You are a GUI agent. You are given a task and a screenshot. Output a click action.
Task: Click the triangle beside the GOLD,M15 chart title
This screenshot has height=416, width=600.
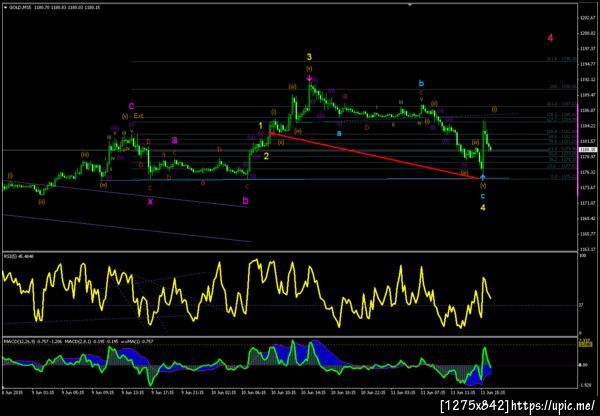point(5,7)
